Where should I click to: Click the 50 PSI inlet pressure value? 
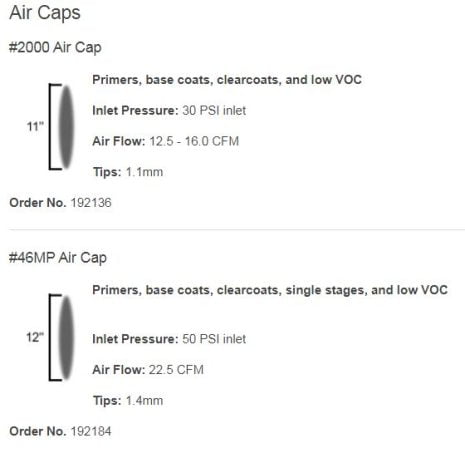[x=214, y=339]
